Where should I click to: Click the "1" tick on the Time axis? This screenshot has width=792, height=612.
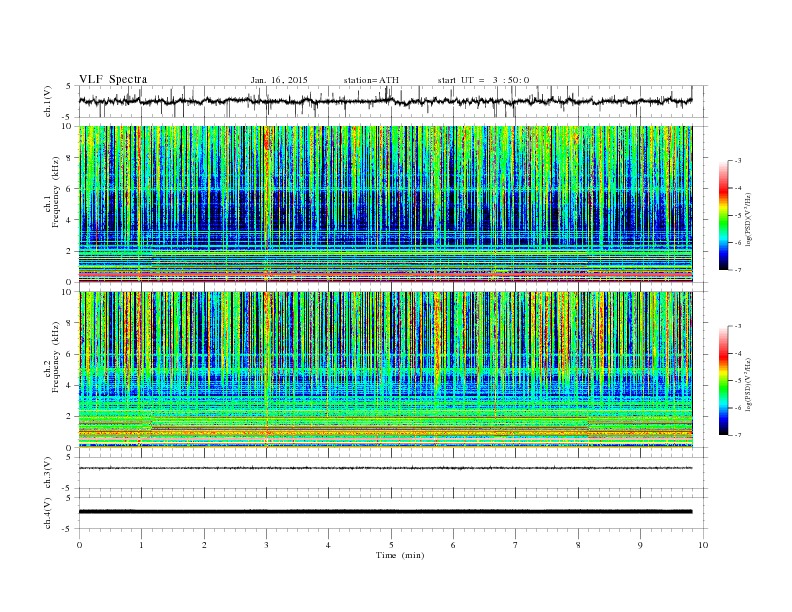pyautogui.click(x=141, y=545)
